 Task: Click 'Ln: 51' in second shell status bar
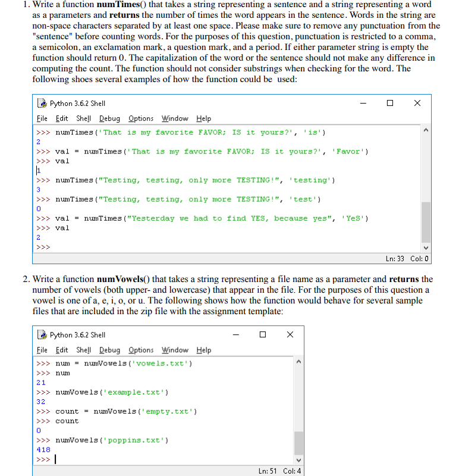coord(267,471)
